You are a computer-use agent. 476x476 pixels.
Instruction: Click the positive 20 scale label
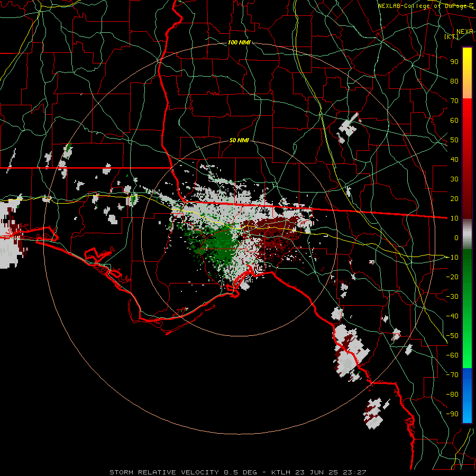pos(454,198)
